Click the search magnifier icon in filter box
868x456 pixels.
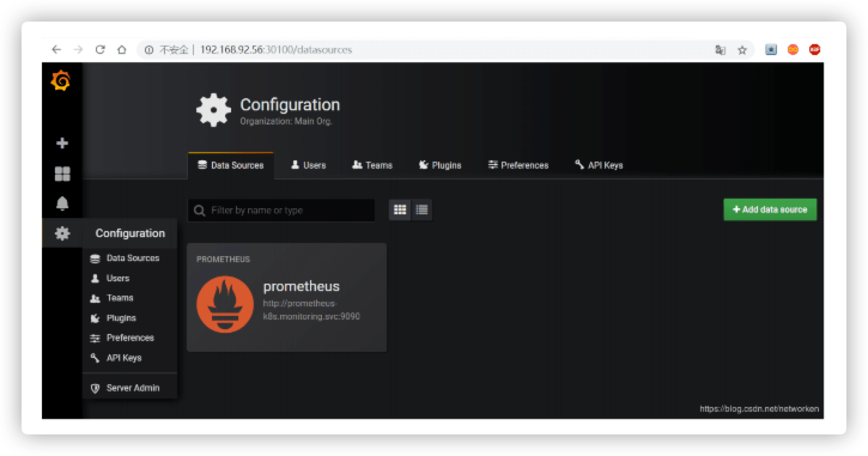[200, 211]
